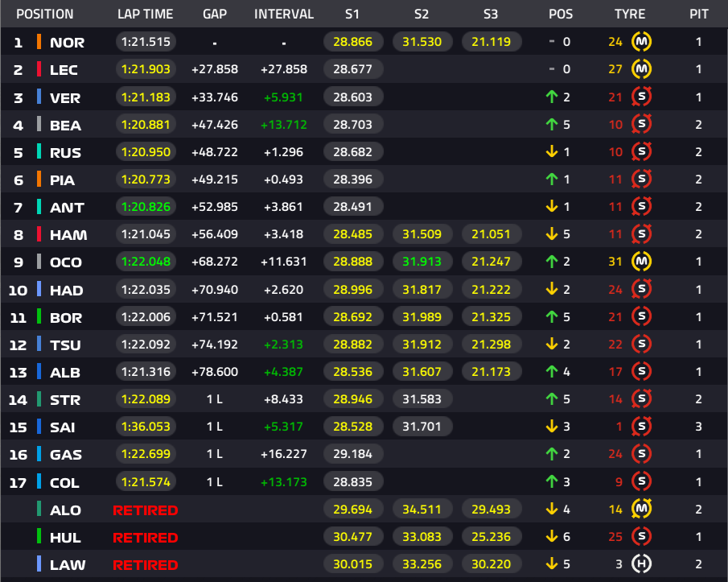Screen dimensions: 728x582
Task: Click the LAP TIME column header
Action: click(146, 14)
